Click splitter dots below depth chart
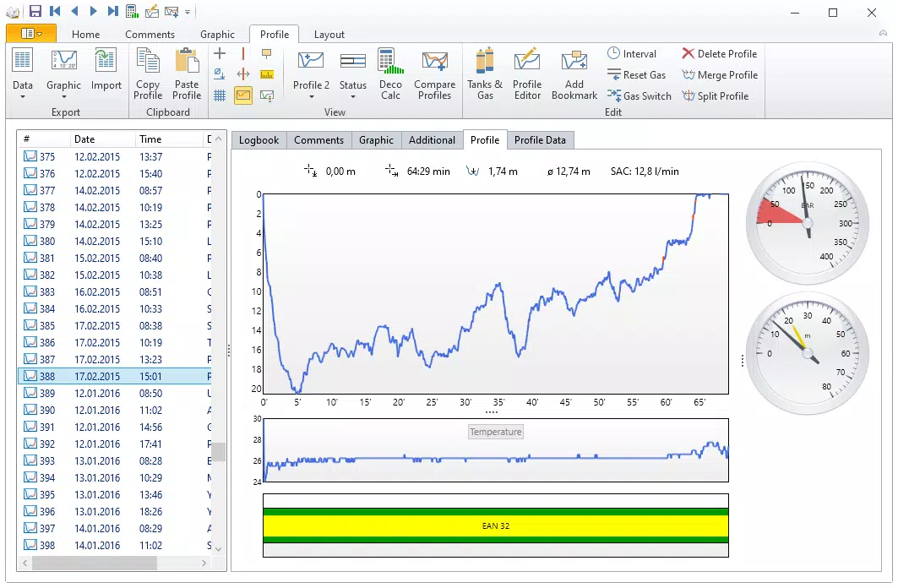This screenshot has width=898, height=588. coord(492,411)
